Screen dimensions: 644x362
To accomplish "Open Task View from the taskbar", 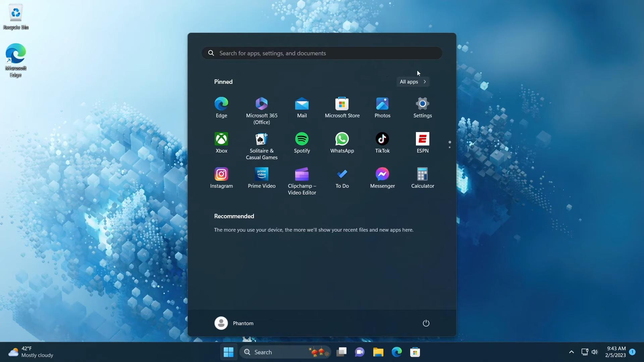I will [341, 352].
